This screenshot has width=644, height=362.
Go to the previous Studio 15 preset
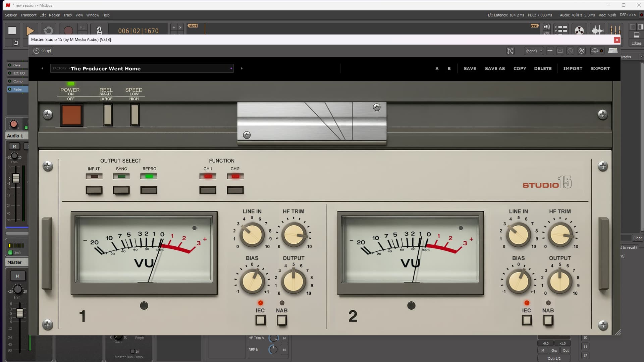click(x=42, y=68)
